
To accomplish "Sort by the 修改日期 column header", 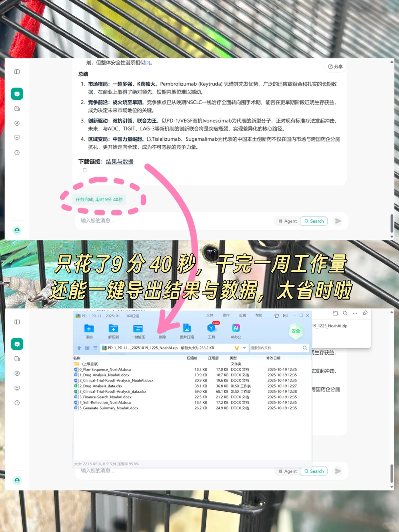I will coord(273,358).
